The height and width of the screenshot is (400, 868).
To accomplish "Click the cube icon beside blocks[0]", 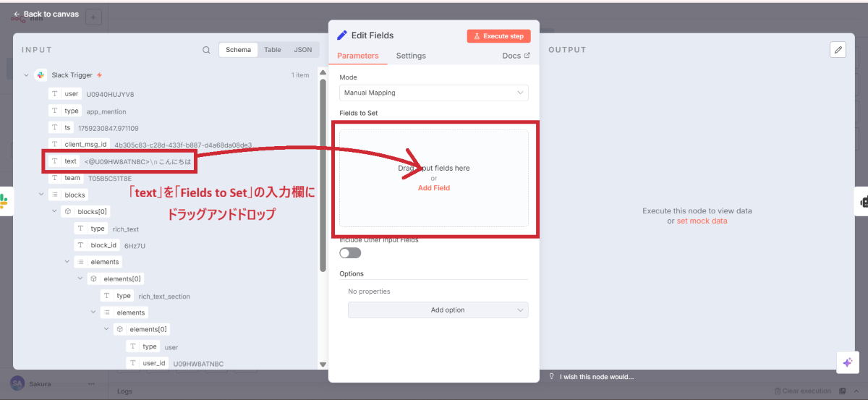I will point(68,211).
